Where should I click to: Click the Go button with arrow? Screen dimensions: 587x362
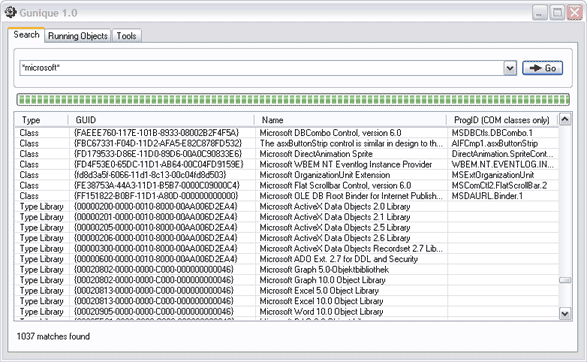click(542, 68)
